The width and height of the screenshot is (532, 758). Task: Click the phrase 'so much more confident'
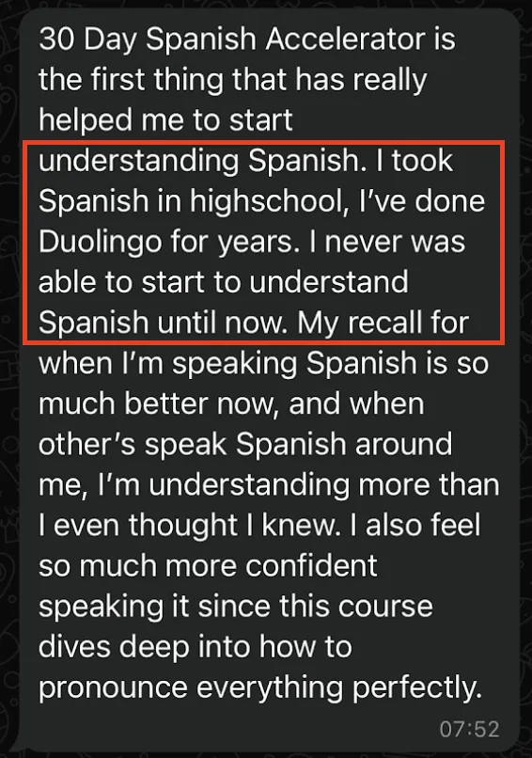[208, 566]
